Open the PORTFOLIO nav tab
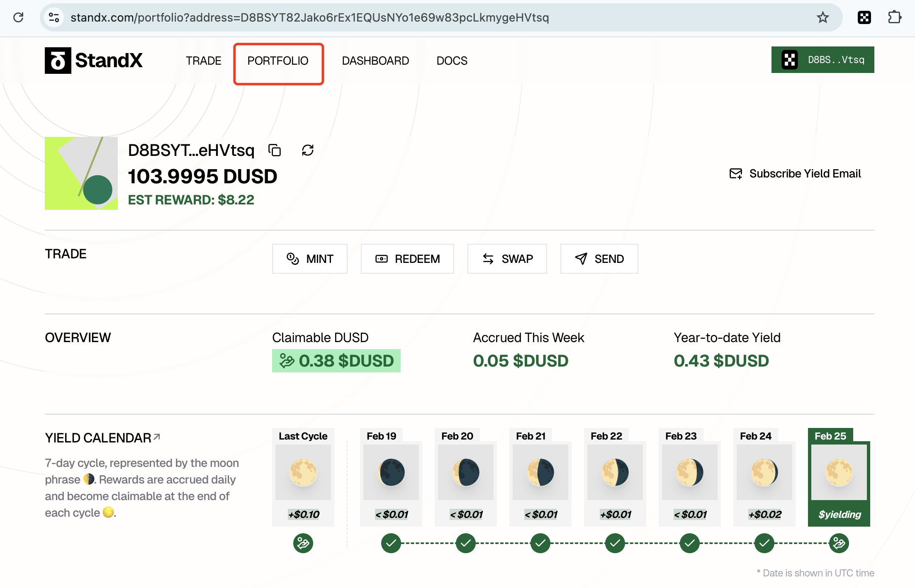Image resolution: width=915 pixels, height=588 pixels. pos(278,61)
